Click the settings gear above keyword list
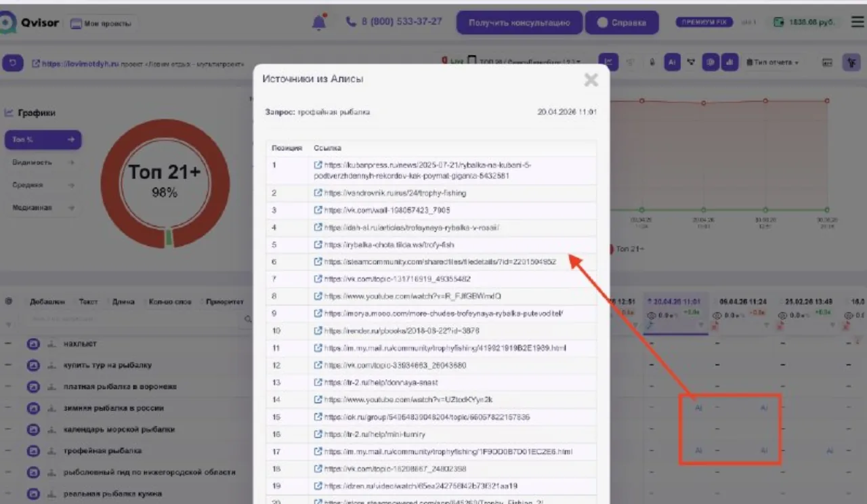Viewport: 867px width, 504px height. pyautogui.click(x=9, y=301)
